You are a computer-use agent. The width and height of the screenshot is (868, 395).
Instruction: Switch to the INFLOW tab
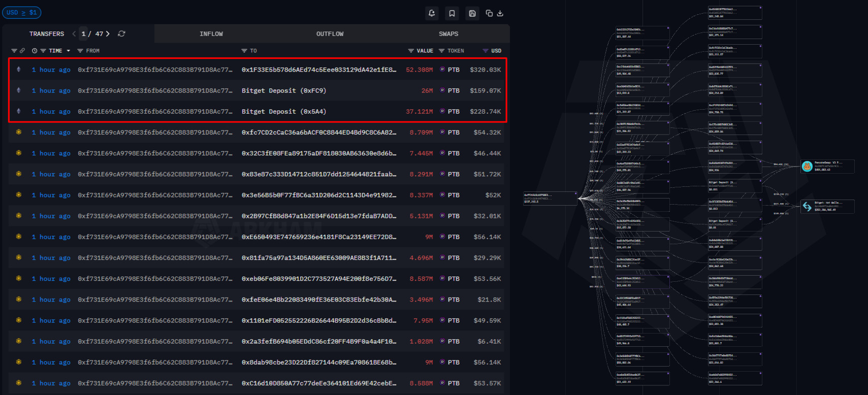211,34
